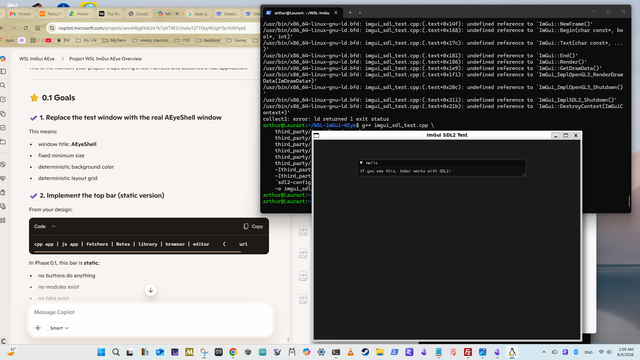Click the Copilot logo in sidebar
This screenshot has width=640, height=360.
(3, 58)
